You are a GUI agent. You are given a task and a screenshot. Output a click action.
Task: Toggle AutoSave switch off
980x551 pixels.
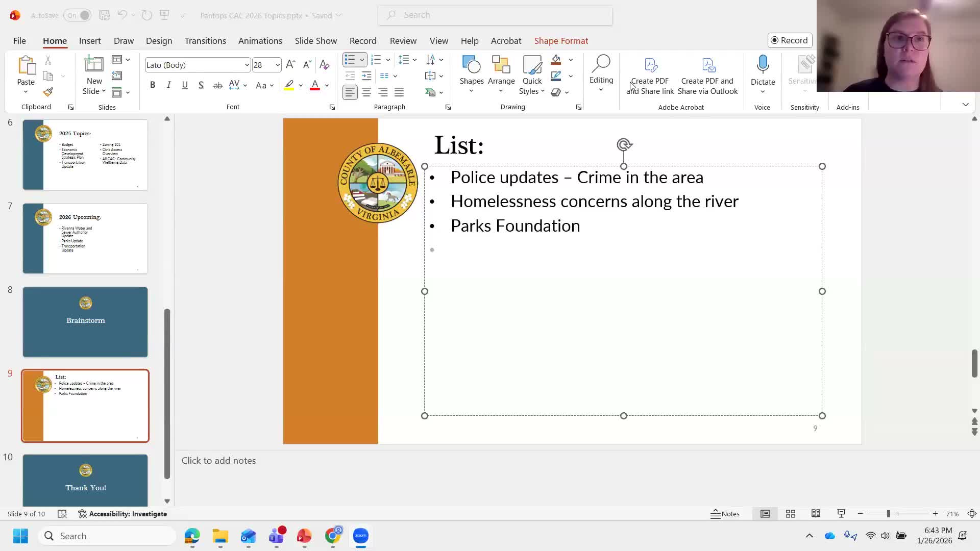pos(77,15)
